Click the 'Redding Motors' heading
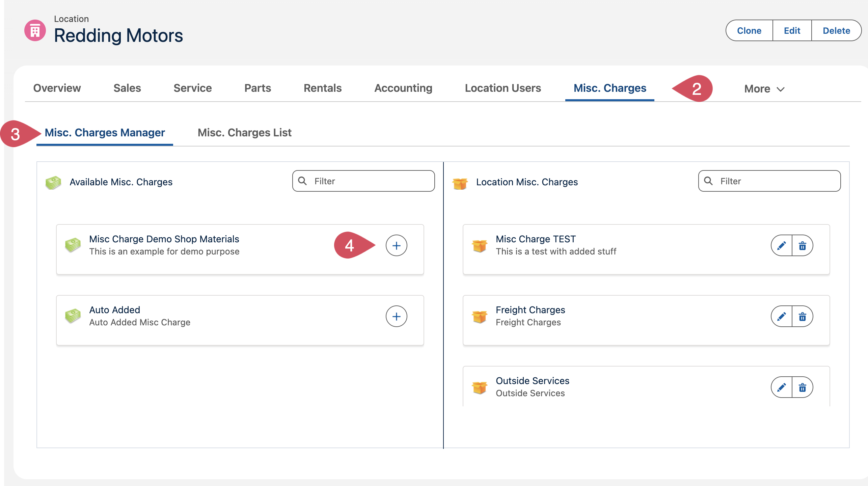The image size is (868, 486). click(x=118, y=35)
